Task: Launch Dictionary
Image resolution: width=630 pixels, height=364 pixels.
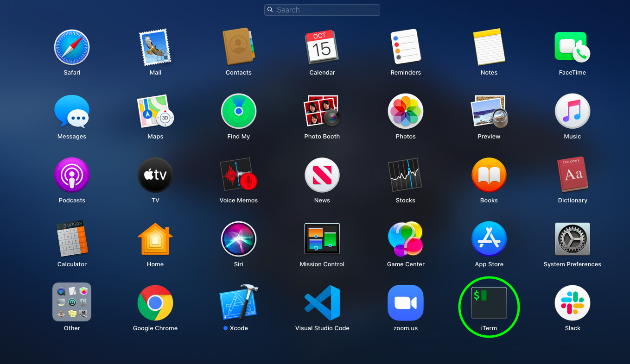Action: coord(573,175)
